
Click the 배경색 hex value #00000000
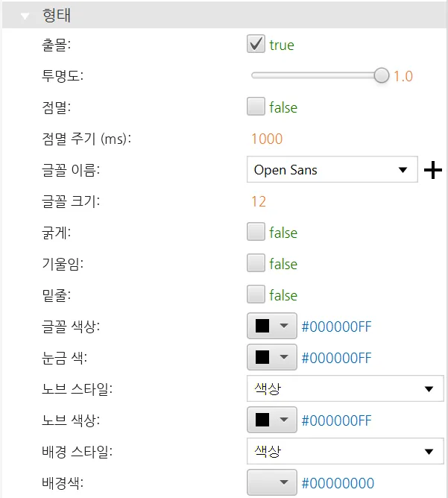[x=338, y=483]
